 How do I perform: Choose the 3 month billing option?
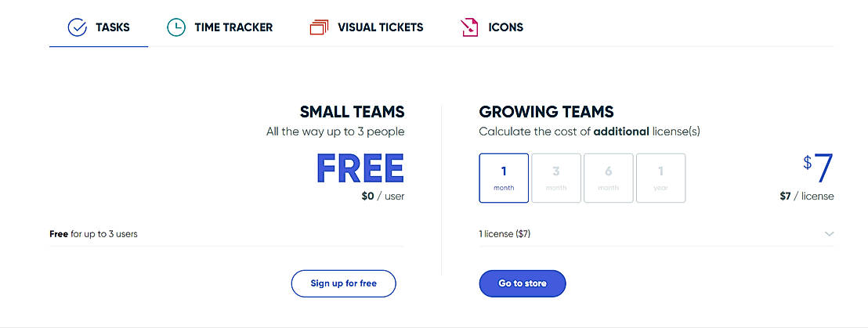click(556, 178)
